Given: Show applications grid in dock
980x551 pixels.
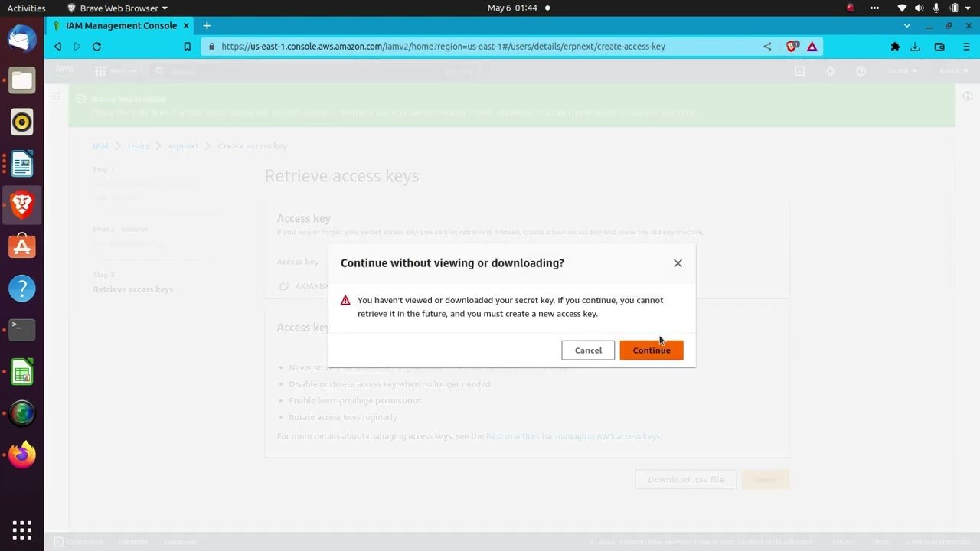Looking at the screenshot, I should point(22,530).
